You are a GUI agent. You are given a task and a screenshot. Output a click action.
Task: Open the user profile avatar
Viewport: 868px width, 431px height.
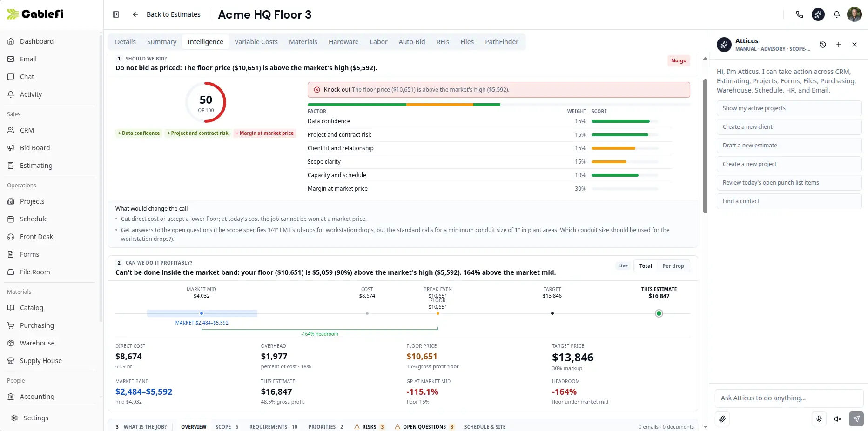pos(855,14)
